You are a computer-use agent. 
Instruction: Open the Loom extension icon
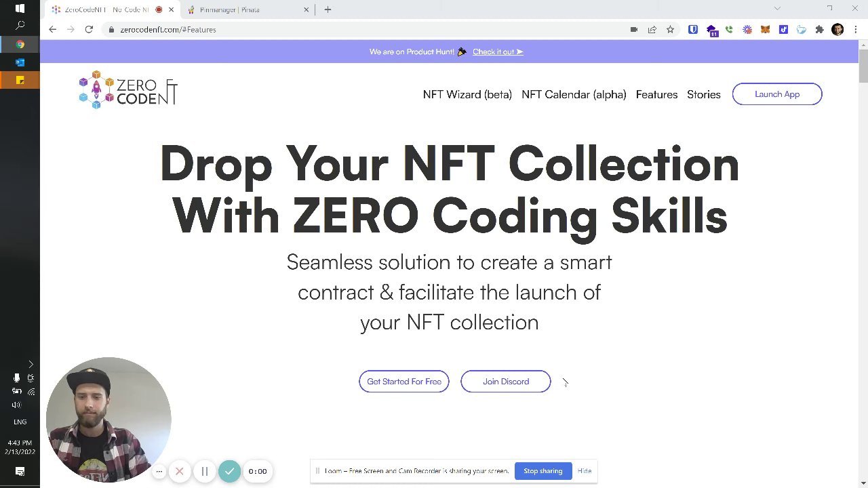coord(747,29)
